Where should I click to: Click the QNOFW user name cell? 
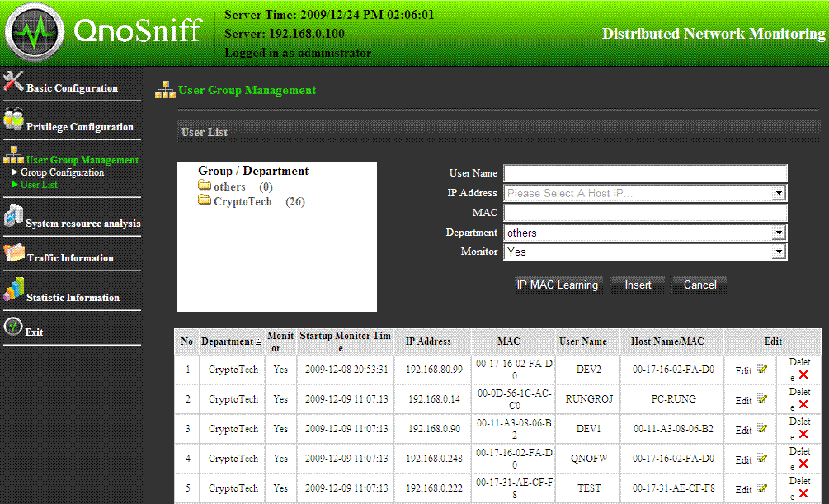588,459
